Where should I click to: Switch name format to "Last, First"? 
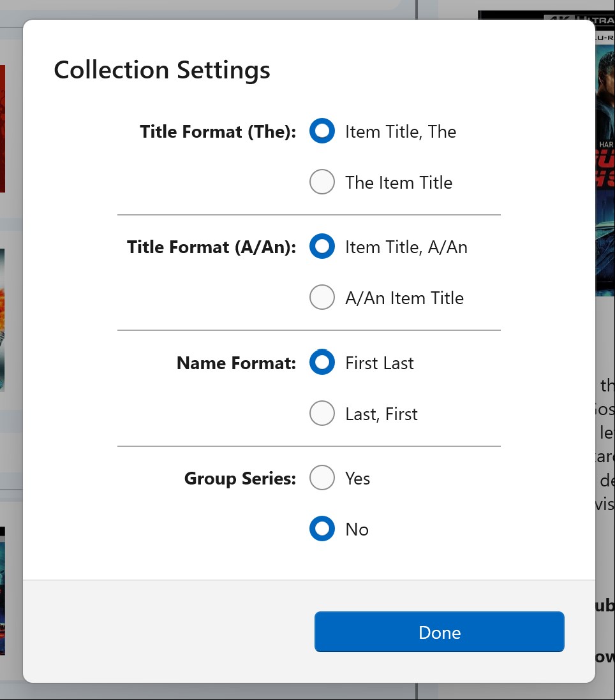[x=322, y=413]
